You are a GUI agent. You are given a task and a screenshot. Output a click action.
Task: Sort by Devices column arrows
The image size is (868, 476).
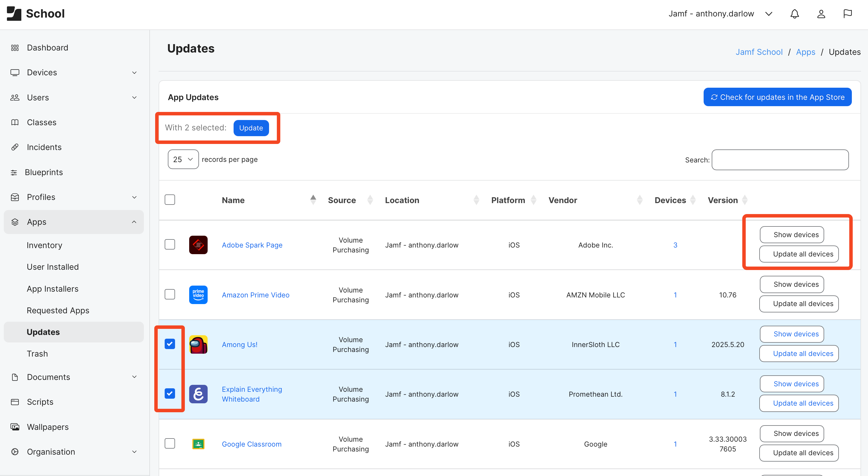point(693,200)
